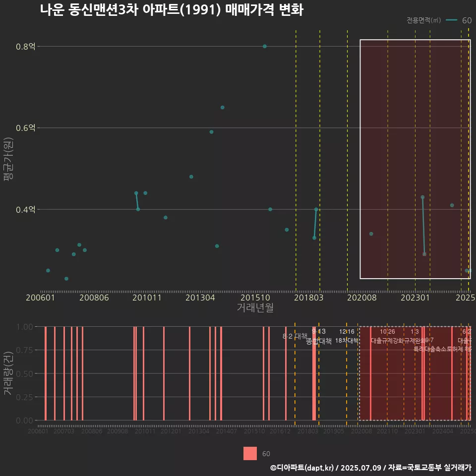
Task: Click the '10·26' annotation label
Action: pyautogui.click(x=387, y=332)
